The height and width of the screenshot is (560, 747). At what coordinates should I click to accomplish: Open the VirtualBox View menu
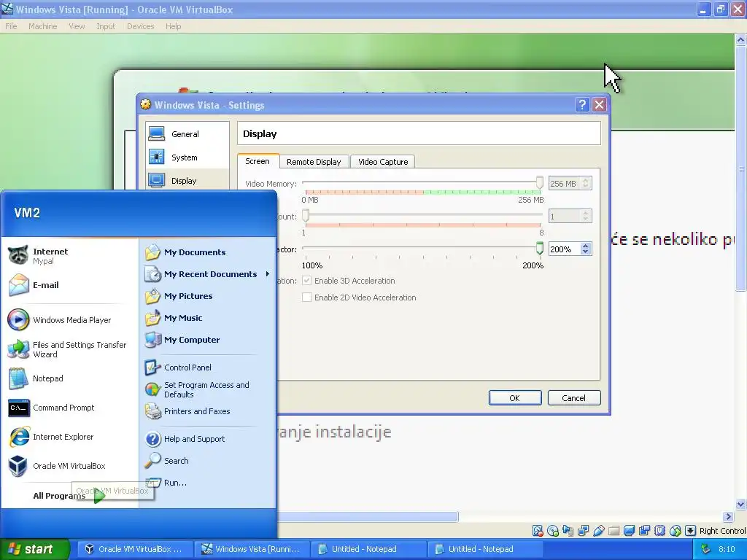click(77, 26)
